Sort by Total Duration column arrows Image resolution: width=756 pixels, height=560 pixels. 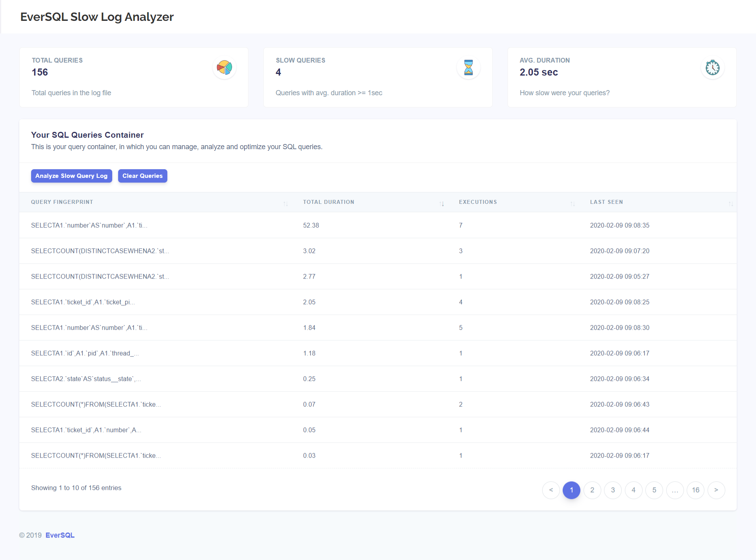click(x=441, y=203)
